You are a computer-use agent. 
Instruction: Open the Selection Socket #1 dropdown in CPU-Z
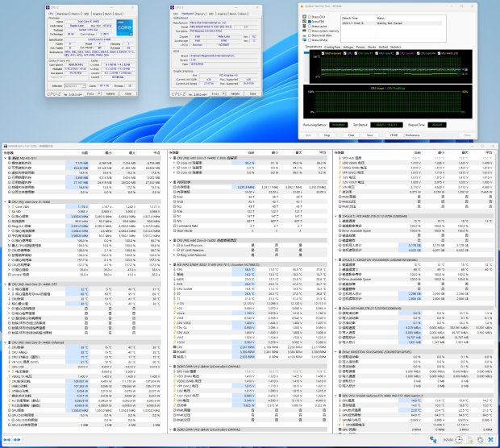click(75, 86)
